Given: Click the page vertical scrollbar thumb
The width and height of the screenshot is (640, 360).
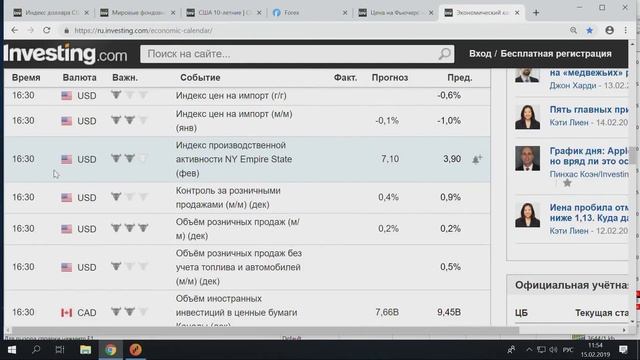Looking at the screenshot, I should pos(632,155).
